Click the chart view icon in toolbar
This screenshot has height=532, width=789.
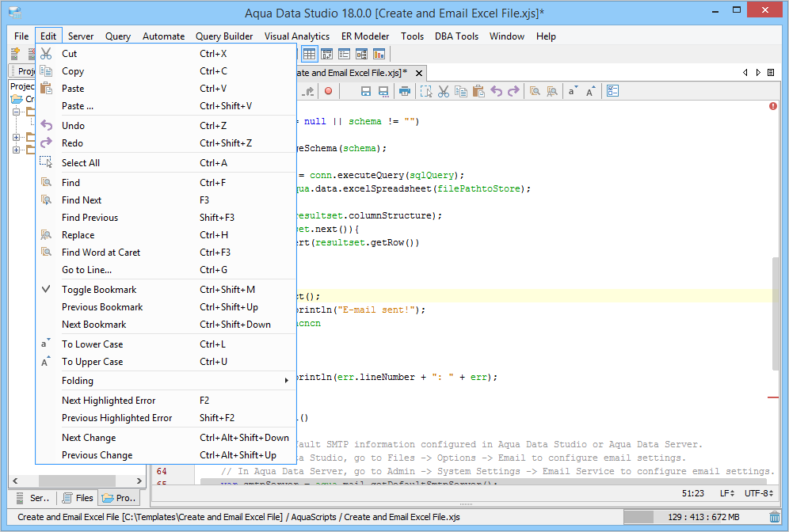pos(379,54)
